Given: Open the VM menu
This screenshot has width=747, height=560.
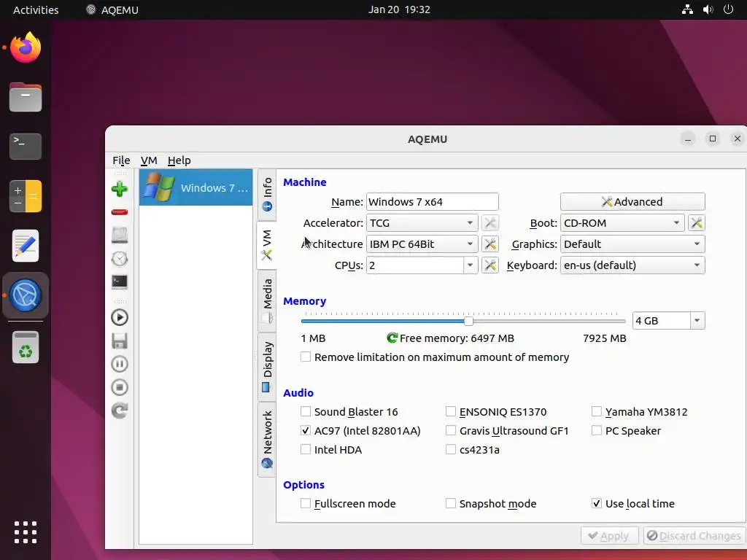Looking at the screenshot, I should click(x=149, y=160).
